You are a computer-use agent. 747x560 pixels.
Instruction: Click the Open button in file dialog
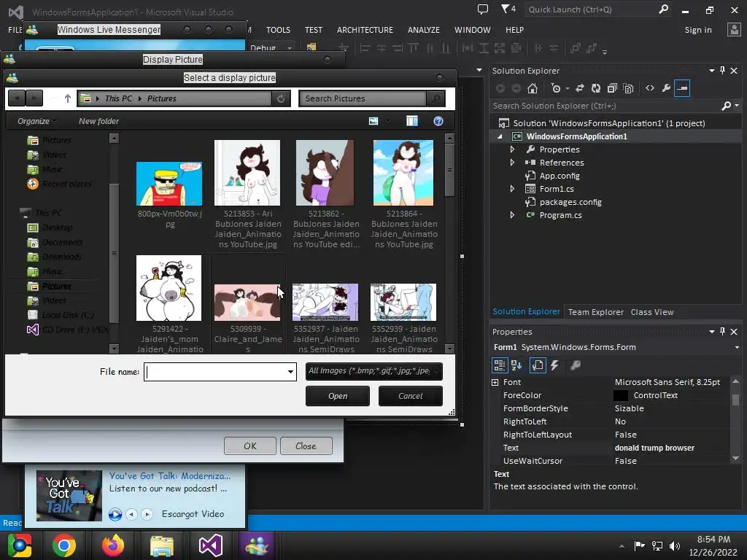pyautogui.click(x=338, y=396)
